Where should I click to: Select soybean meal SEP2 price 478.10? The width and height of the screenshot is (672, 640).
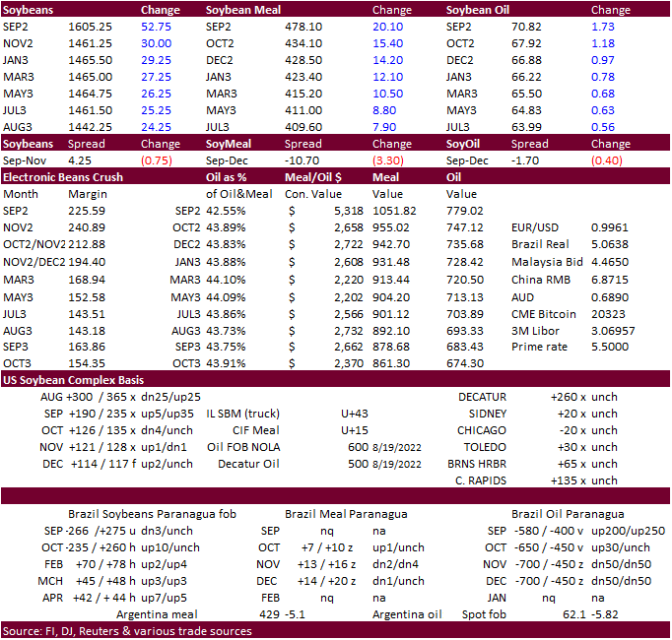coord(303,27)
